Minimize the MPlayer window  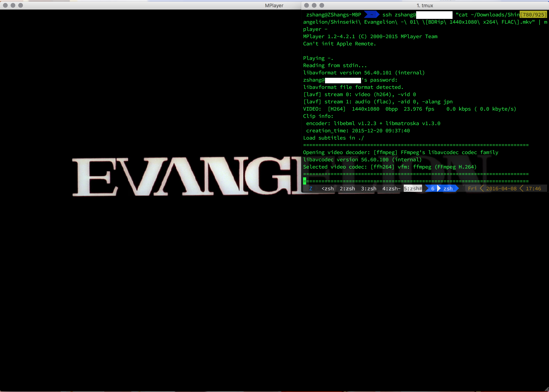[x=13, y=5]
